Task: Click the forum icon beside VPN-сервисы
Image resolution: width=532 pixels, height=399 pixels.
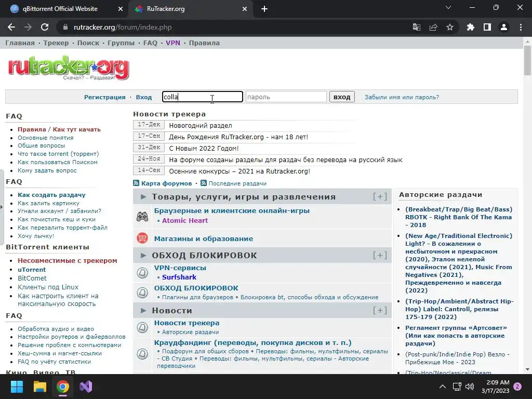Action: tap(142, 272)
